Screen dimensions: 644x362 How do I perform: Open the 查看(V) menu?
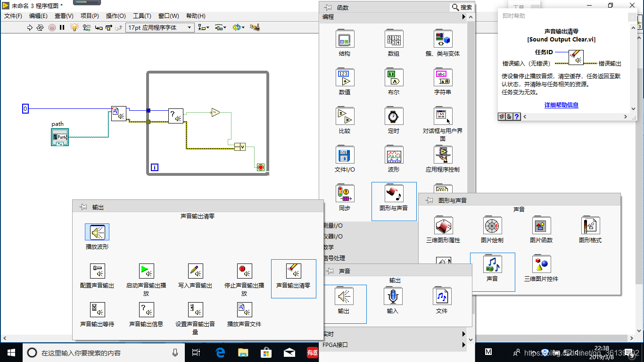pos(64,16)
